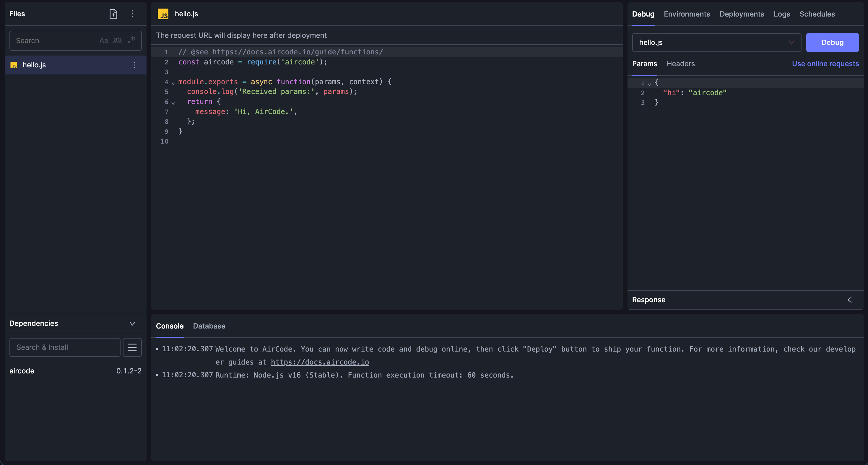Switch to the Debug tab
The height and width of the screenshot is (465, 868).
(x=643, y=14)
